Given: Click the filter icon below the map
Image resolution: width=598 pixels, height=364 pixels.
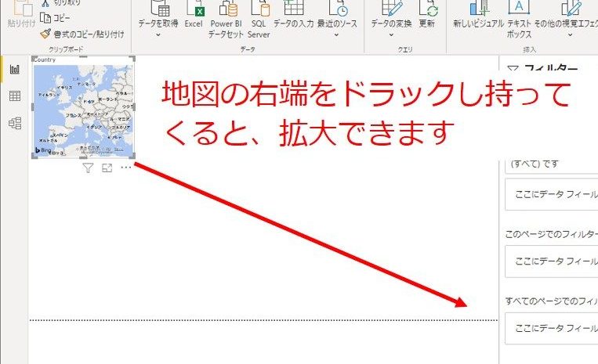Looking at the screenshot, I should pos(88,168).
